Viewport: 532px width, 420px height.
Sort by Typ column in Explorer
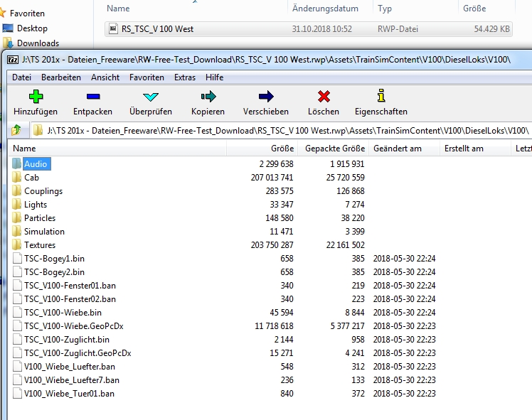[x=416, y=8]
